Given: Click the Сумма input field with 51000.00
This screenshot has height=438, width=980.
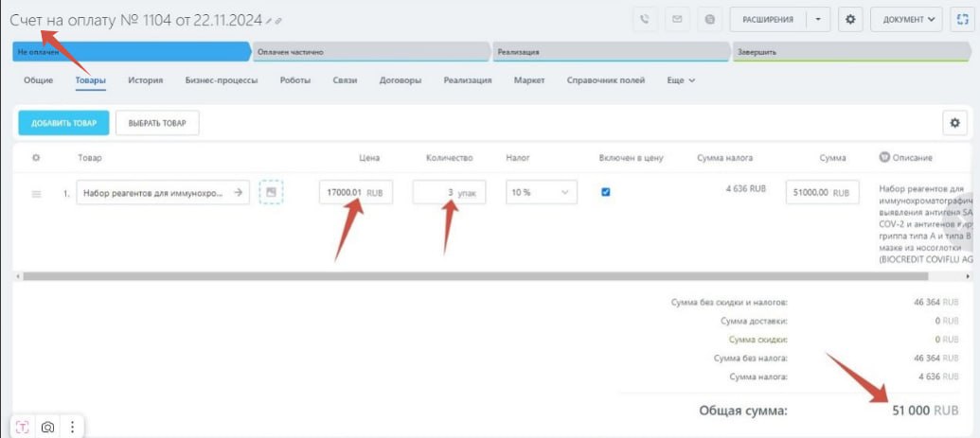Looking at the screenshot, I should (x=823, y=192).
